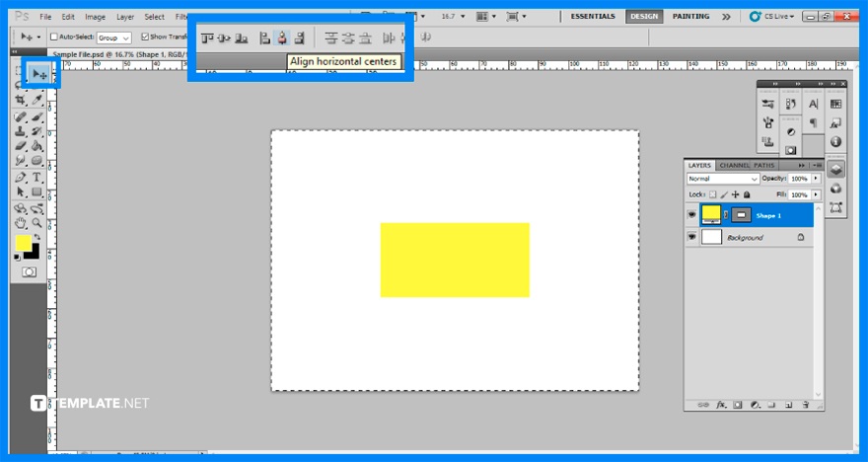Select the Horizontal Type tool
The image size is (868, 462).
(37, 178)
